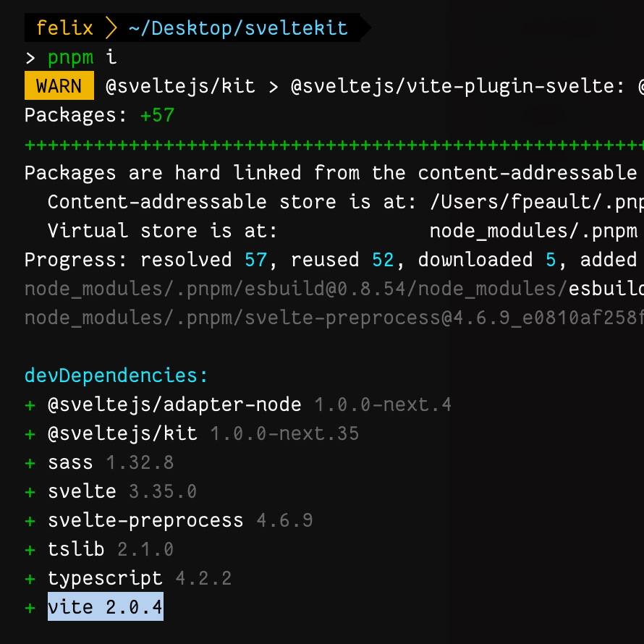
Task: Click the reused count '52'
Action: click(x=383, y=260)
